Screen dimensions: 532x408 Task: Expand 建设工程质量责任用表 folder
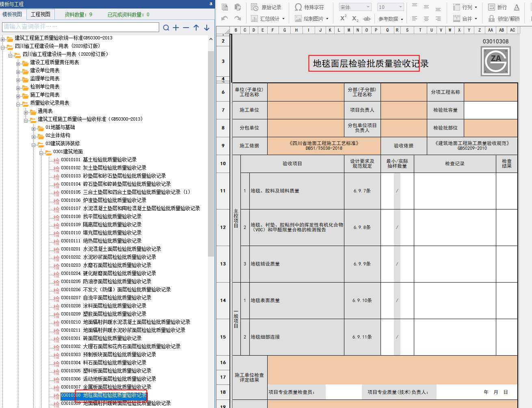point(18,64)
